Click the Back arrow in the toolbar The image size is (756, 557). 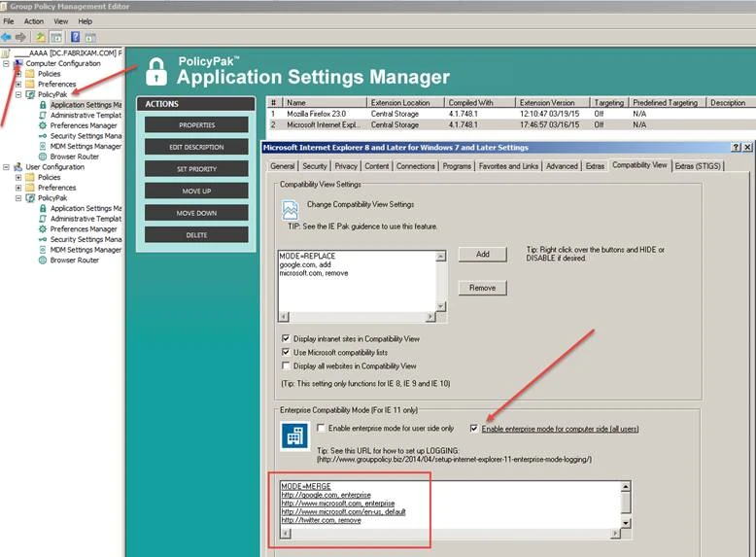click(7, 37)
